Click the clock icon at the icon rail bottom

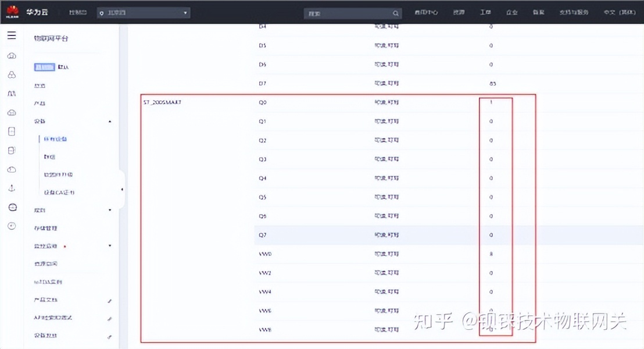click(x=12, y=226)
